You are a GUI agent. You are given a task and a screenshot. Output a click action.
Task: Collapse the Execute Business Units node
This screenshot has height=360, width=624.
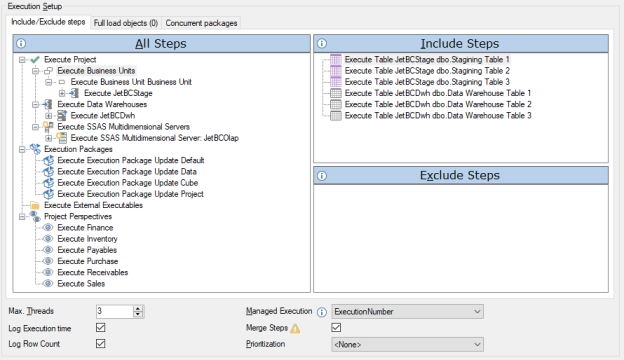pyautogui.click(x=35, y=71)
